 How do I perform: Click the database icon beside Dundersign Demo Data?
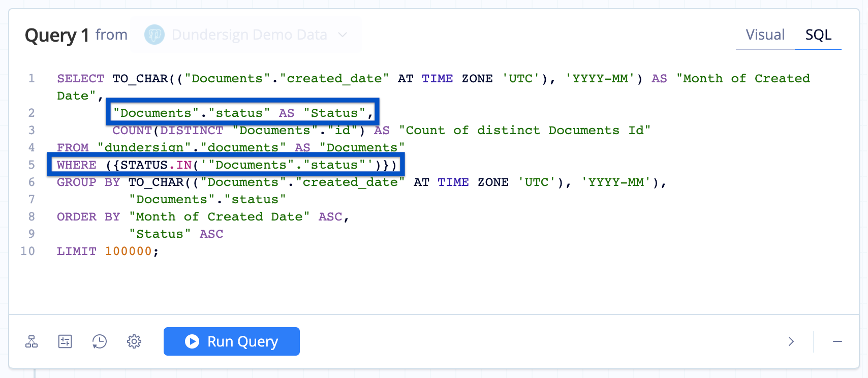coord(154,35)
